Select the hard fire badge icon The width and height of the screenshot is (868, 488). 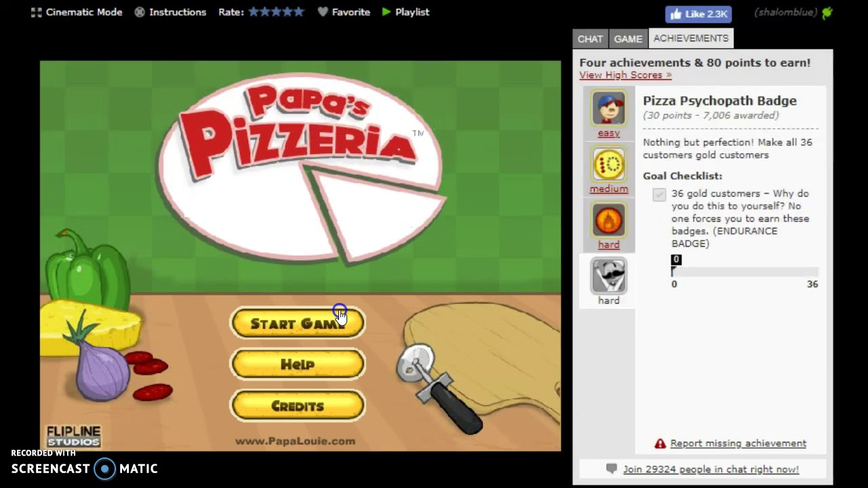[x=608, y=220]
